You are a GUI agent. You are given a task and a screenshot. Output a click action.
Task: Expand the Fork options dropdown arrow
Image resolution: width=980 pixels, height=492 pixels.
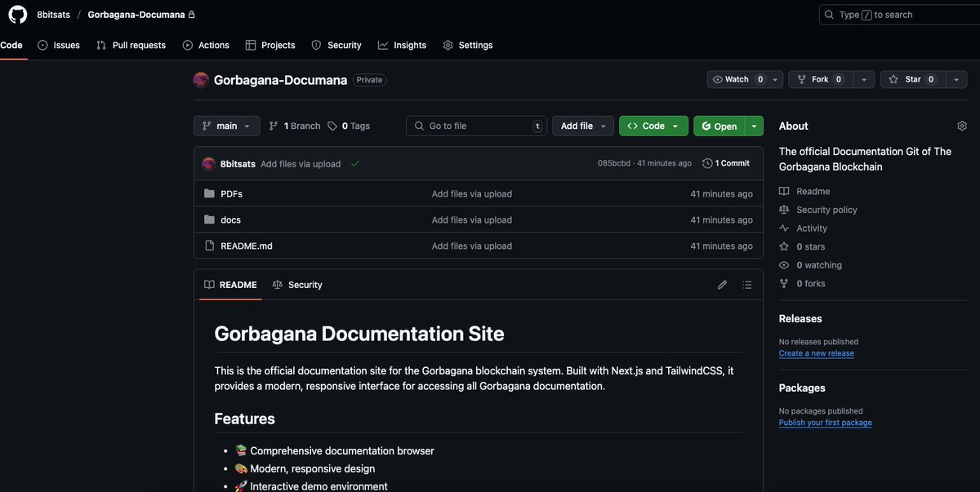[x=864, y=79]
